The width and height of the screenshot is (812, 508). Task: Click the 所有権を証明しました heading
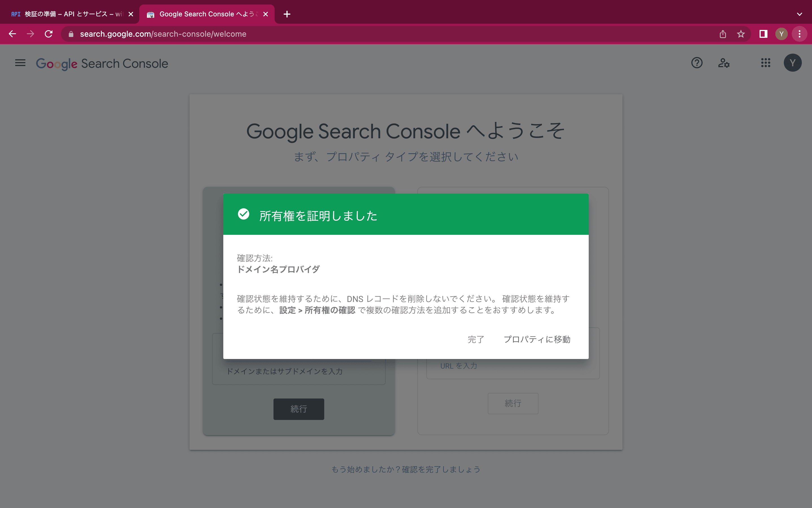click(x=318, y=216)
